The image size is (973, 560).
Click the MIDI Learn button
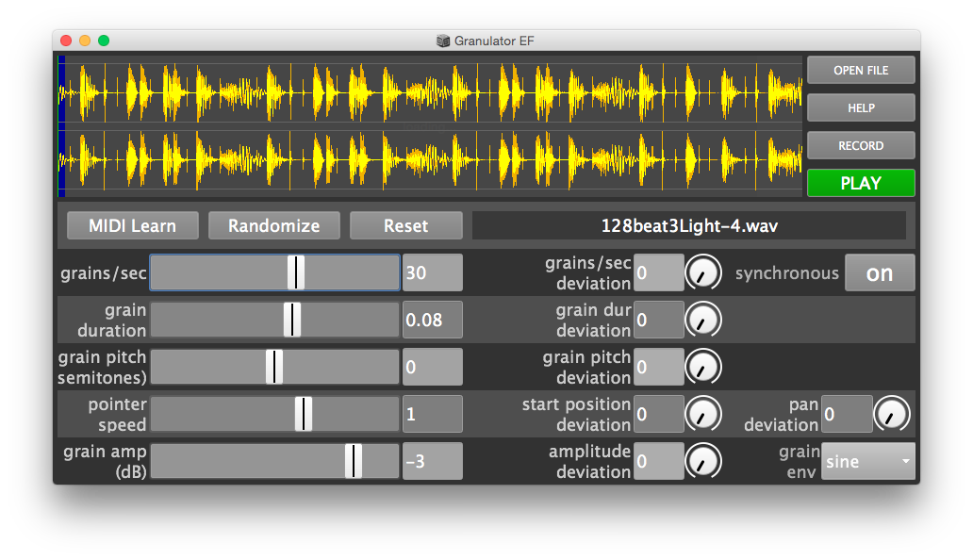(133, 225)
